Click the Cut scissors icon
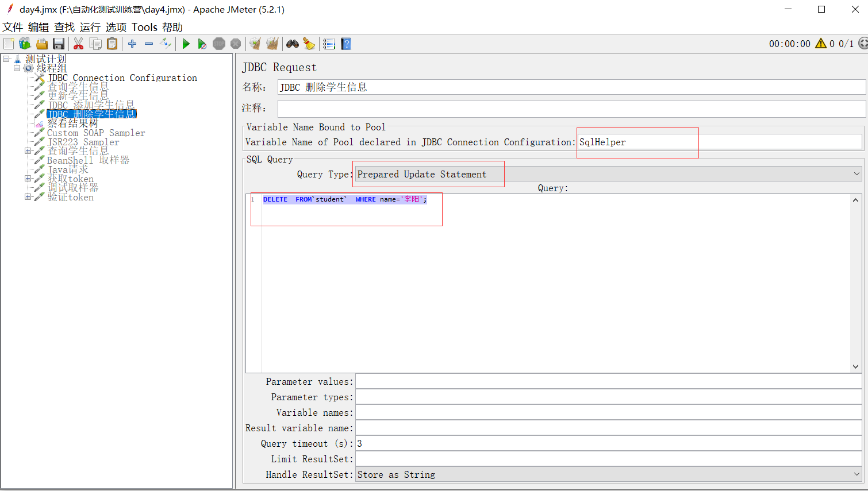Viewport: 868px width, 491px height. click(x=79, y=44)
